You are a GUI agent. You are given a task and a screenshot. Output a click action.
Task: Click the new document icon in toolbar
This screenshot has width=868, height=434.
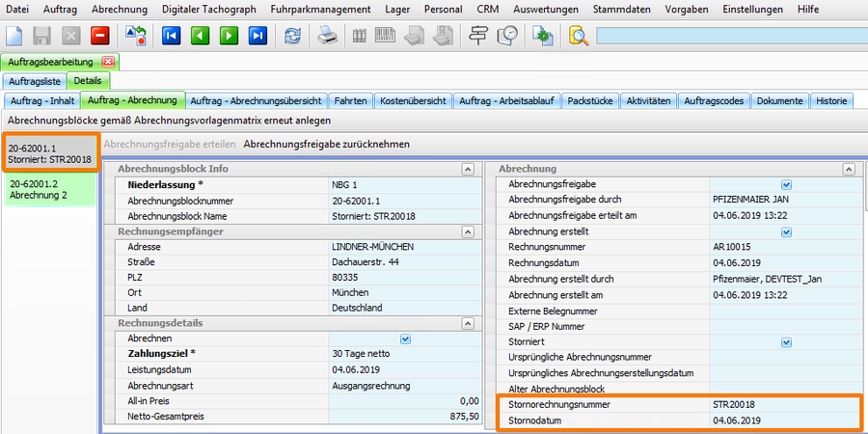coord(14,37)
